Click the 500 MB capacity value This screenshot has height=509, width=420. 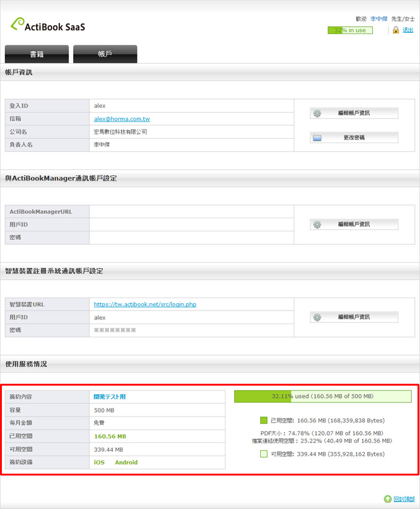coord(104,410)
